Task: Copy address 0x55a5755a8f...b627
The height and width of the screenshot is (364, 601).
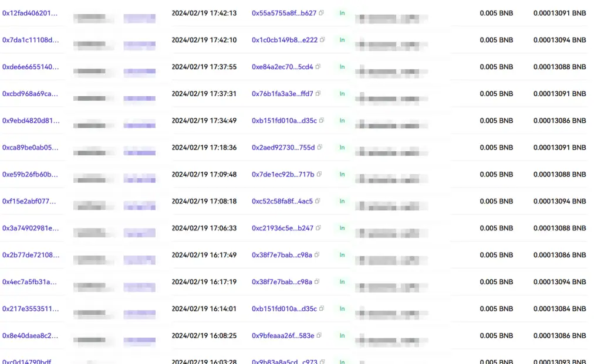Action: (322, 13)
